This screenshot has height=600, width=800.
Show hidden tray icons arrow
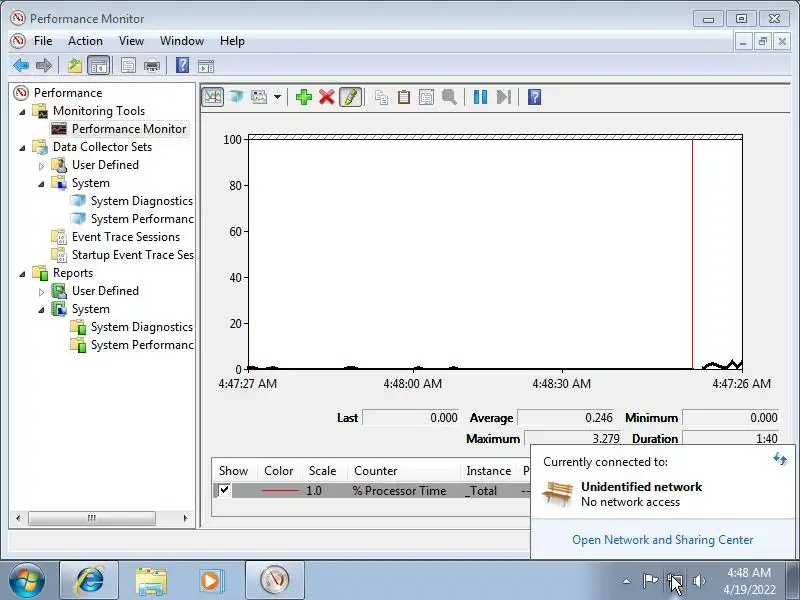point(627,581)
